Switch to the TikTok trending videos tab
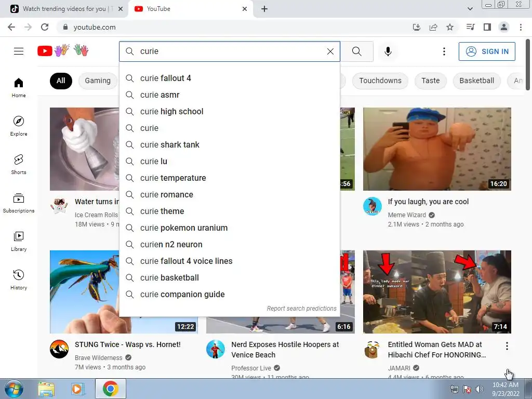Viewport: 532px width, 399px height. (x=64, y=9)
